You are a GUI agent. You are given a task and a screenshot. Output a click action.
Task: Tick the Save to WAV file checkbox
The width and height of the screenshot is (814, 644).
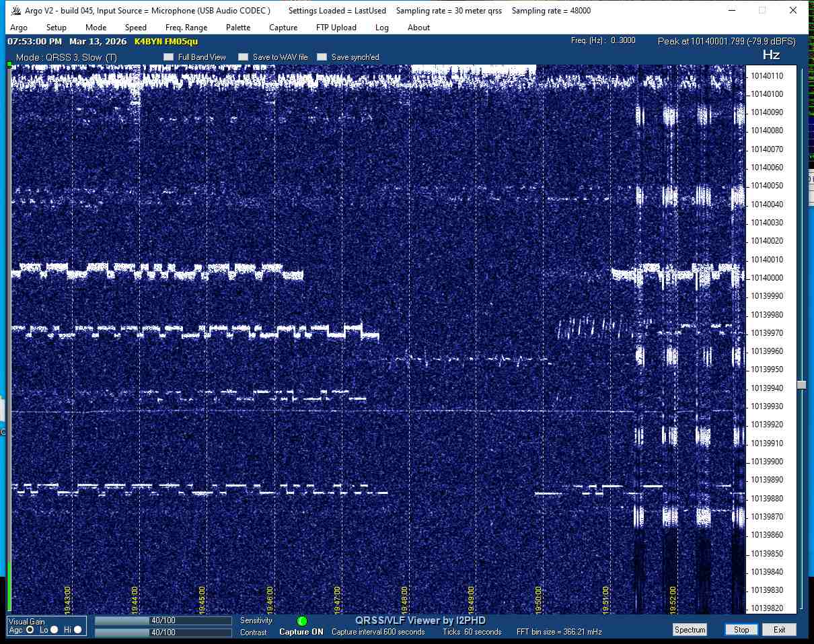pos(244,57)
